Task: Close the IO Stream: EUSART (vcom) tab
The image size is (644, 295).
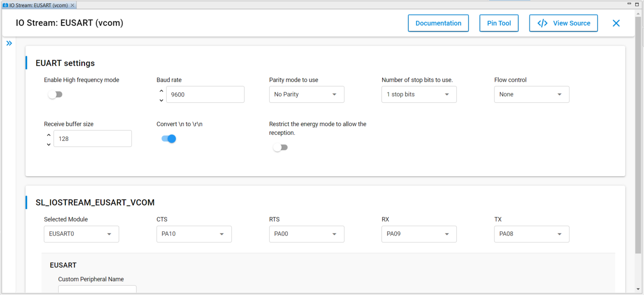Action: (x=72, y=5)
